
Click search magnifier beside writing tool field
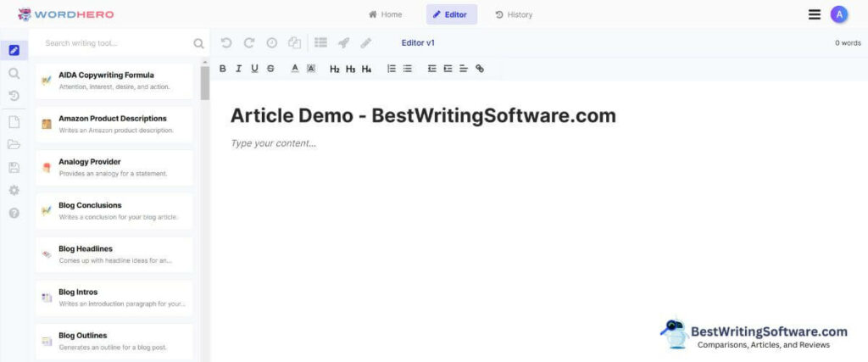tap(198, 44)
